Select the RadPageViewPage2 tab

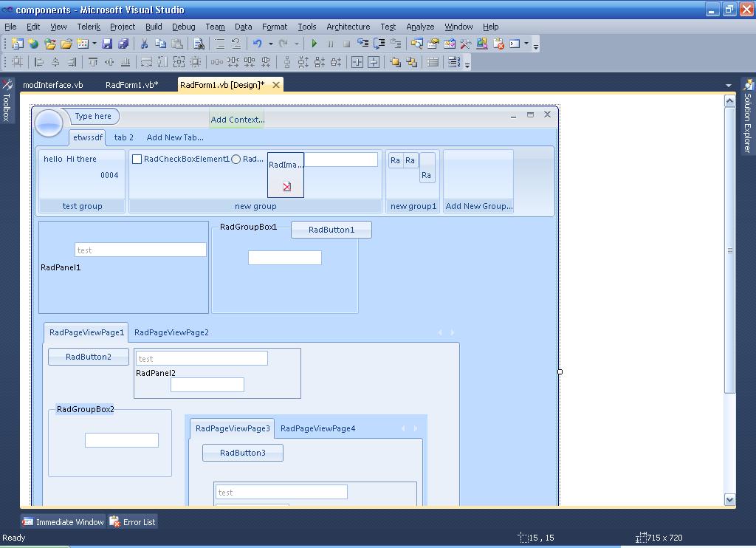point(171,332)
